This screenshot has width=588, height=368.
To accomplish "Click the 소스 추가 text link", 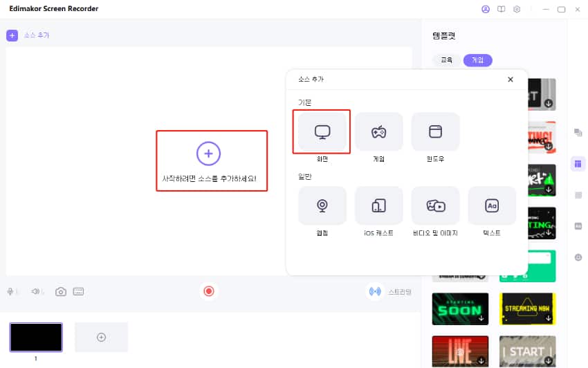I will coord(37,35).
